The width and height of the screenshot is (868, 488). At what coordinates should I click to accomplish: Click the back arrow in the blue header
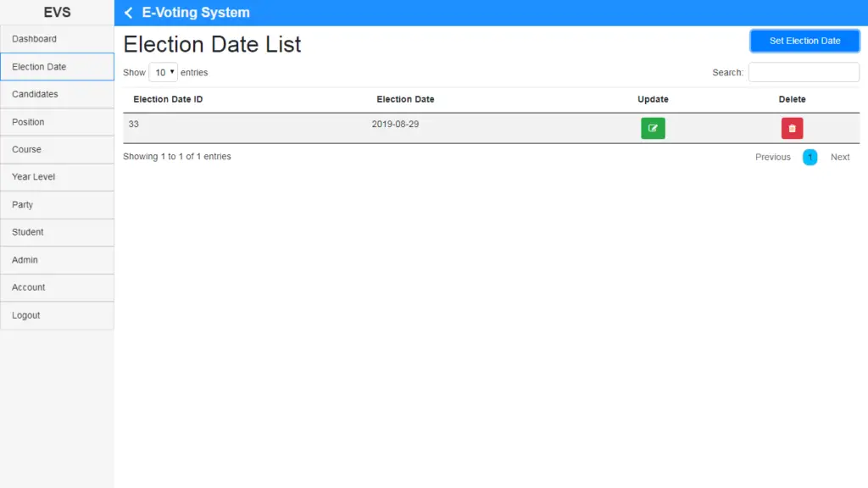tap(128, 13)
